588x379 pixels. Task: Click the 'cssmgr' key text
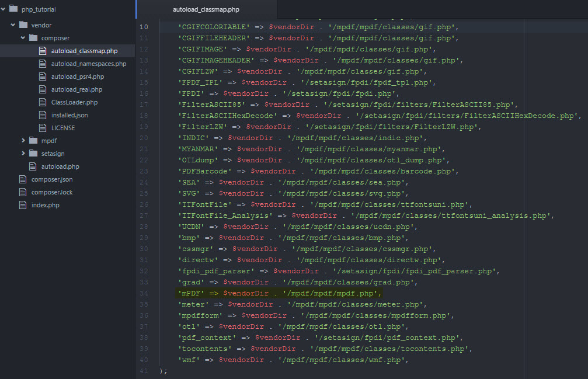pos(196,249)
